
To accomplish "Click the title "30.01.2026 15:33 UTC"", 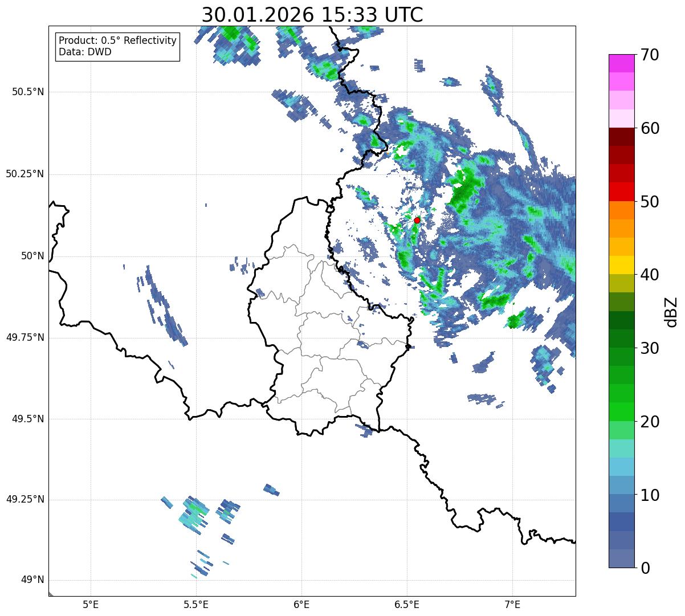I will coord(312,15).
